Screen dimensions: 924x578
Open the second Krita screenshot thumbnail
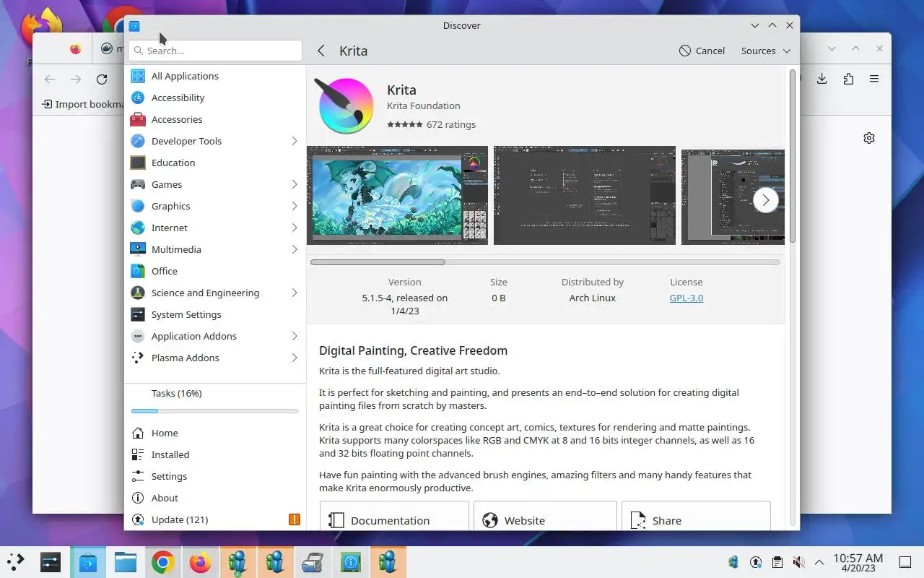click(585, 195)
